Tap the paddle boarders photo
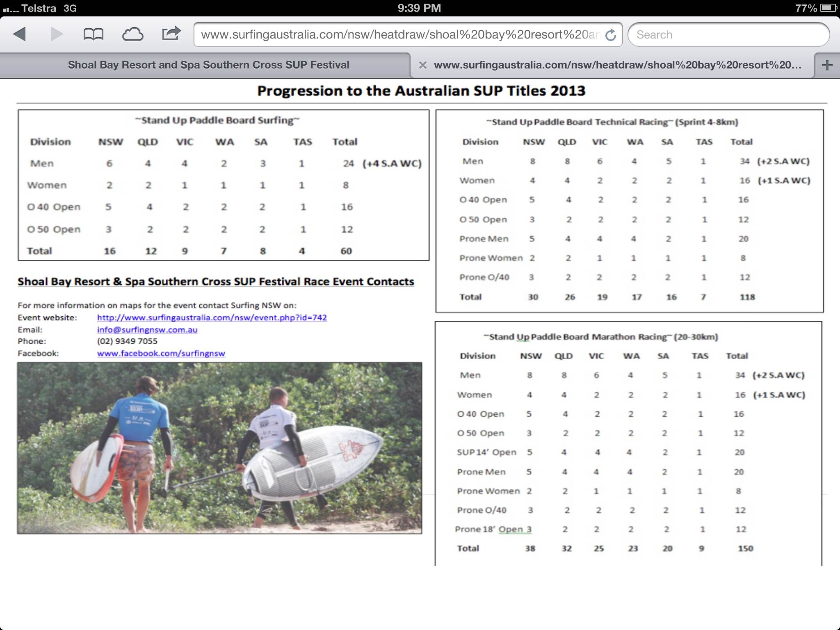840x630 pixels. click(x=219, y=448)
